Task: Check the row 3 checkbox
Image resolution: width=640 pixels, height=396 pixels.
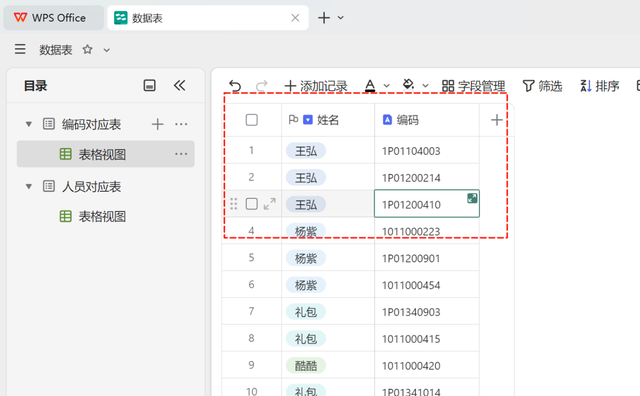Action: (251, 204)
